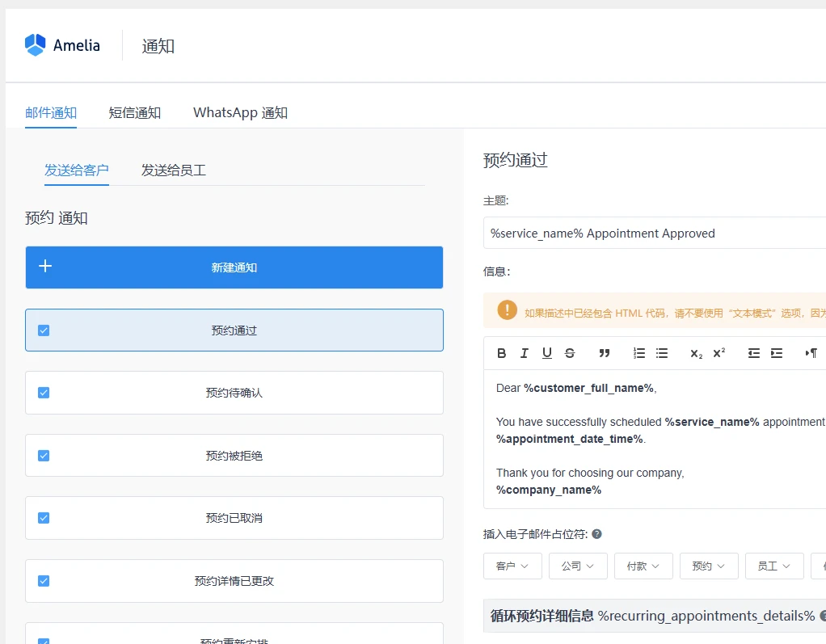Screen dimensions: 826x644
Task: Apply superscript formatting
Action: [x=718, y=353]
